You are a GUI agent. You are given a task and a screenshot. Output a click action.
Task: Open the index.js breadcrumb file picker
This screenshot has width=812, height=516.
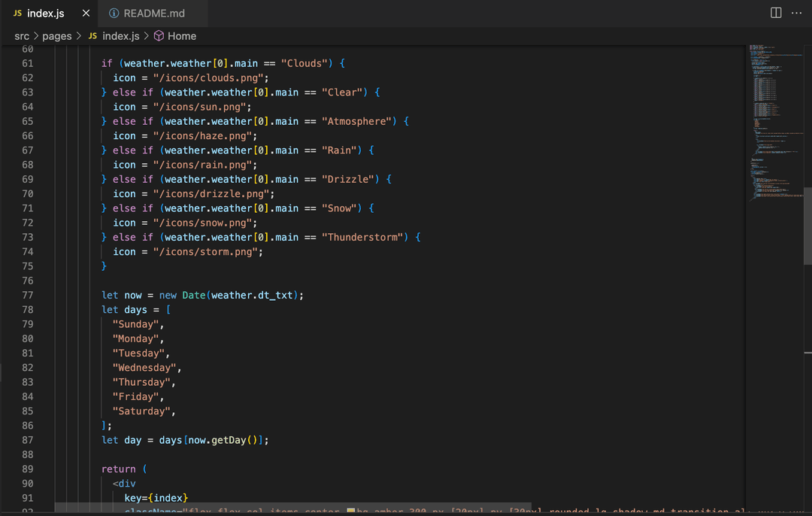tap(120, 36)
